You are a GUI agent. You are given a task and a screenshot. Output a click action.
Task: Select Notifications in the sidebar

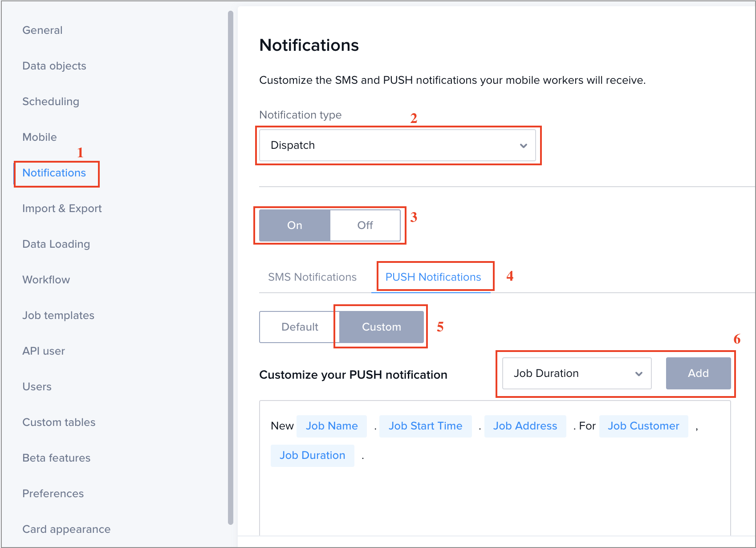click(54, 173)
